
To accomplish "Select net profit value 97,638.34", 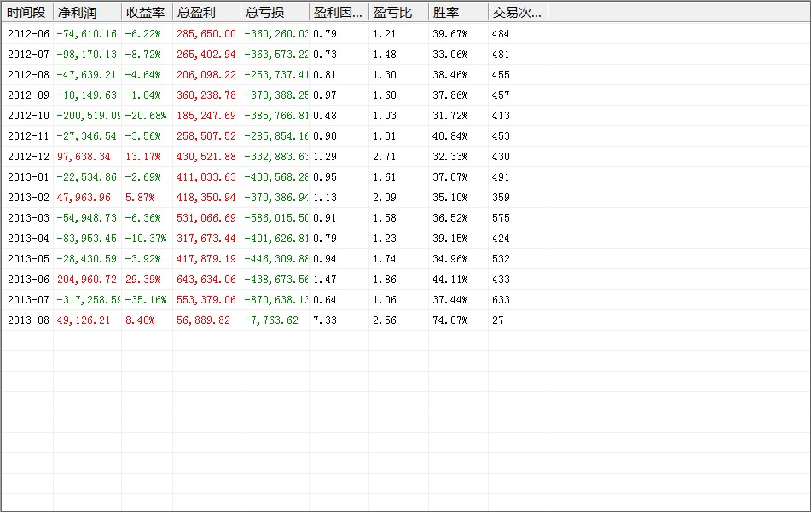I will click(83, 157).
